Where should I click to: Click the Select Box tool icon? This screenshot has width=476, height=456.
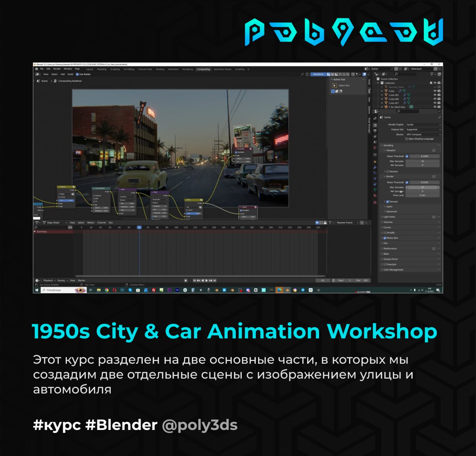coord(334,85)
